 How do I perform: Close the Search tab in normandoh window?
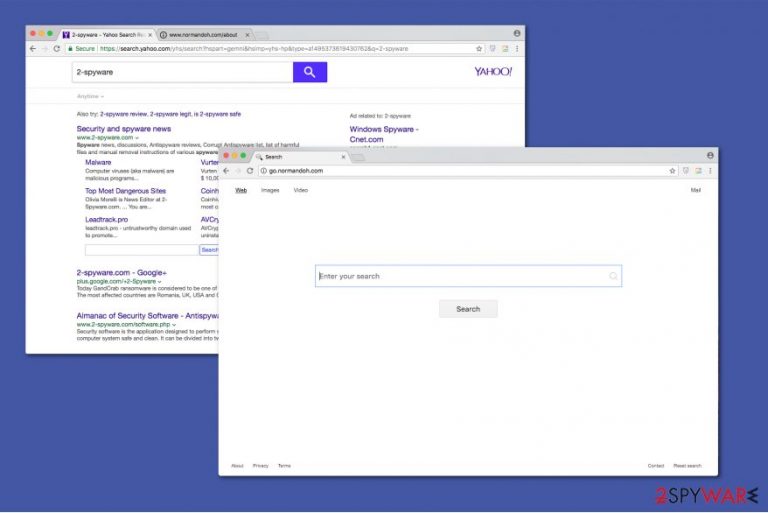tap(343, 157)
